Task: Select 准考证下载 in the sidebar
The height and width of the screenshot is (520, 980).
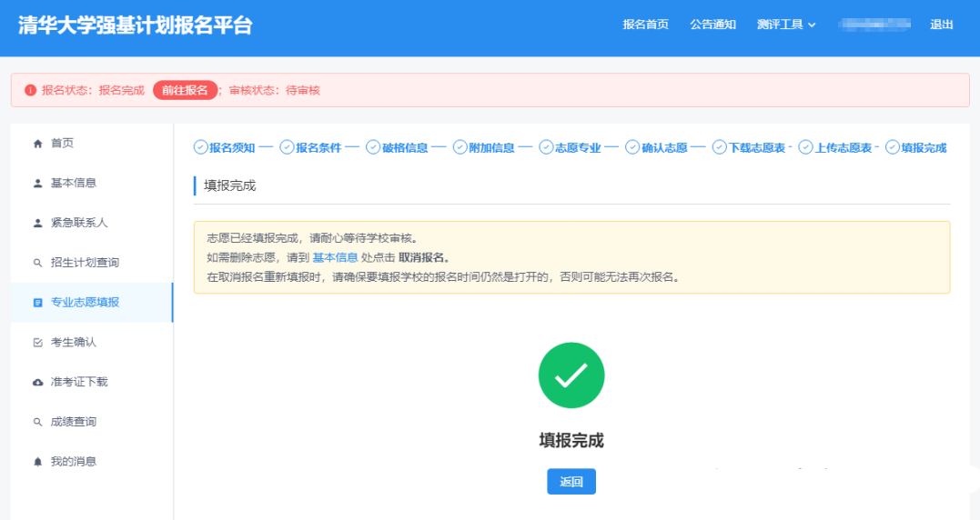Action: [x=92, y=382]
